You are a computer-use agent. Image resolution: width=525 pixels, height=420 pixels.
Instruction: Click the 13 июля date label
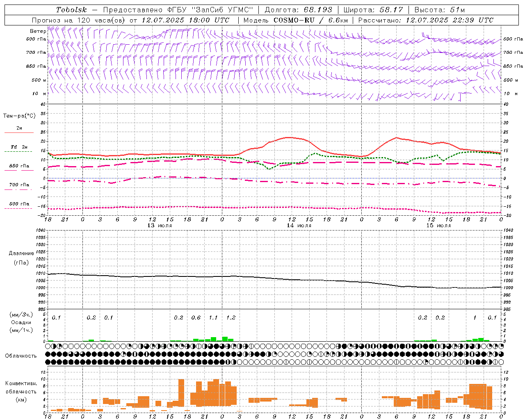159,226
